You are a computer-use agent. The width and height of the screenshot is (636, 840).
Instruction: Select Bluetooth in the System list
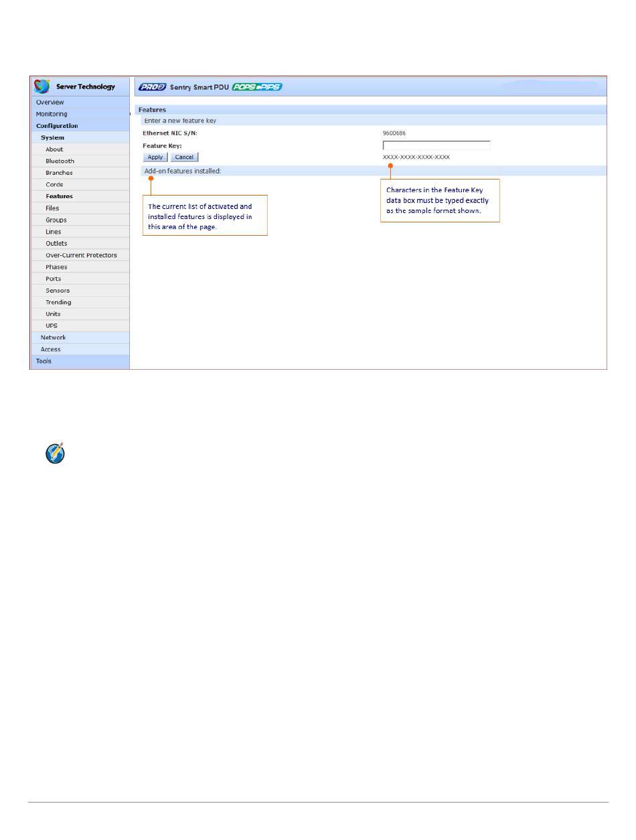coord(60,161)
